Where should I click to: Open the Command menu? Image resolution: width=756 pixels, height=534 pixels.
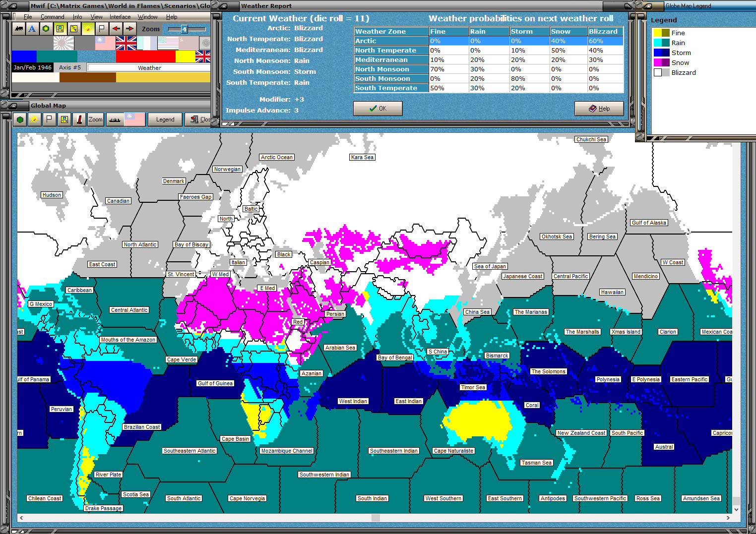pyautogui.click(x=53, y=17)
